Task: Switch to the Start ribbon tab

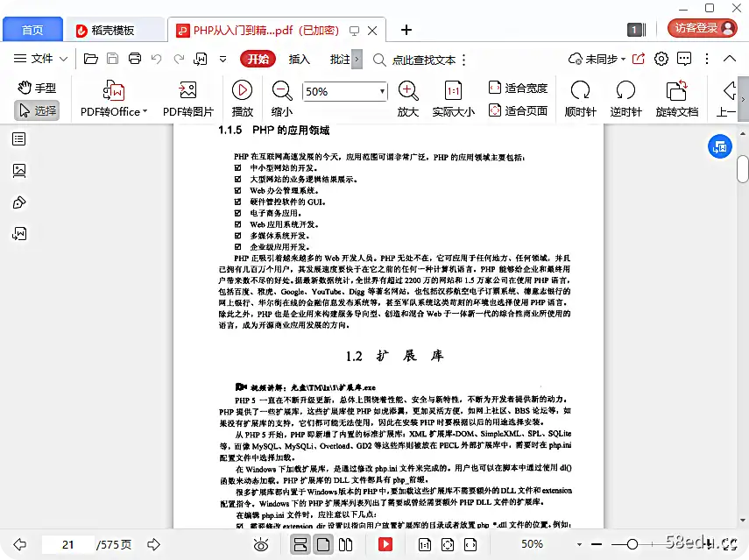Action: point(258,59)
